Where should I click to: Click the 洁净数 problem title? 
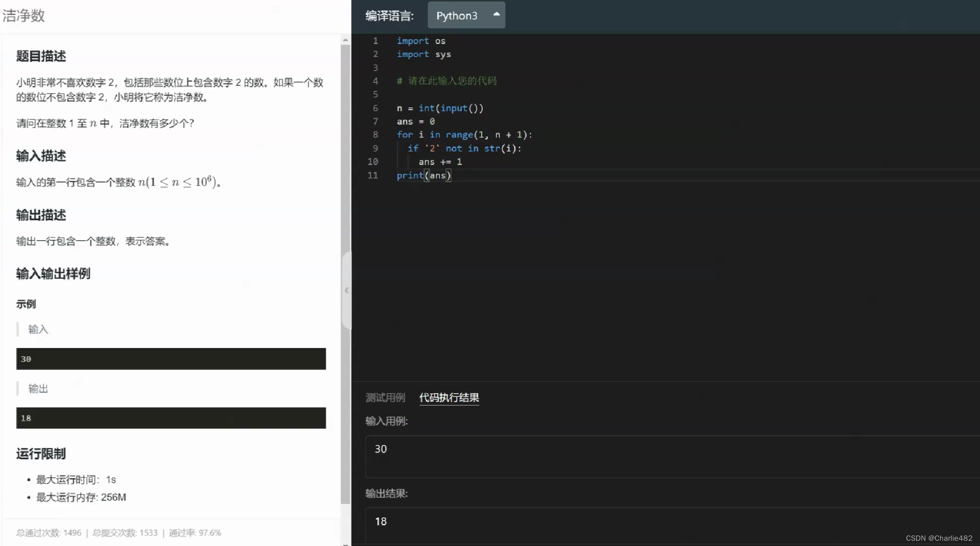click(x=24, y=16)
